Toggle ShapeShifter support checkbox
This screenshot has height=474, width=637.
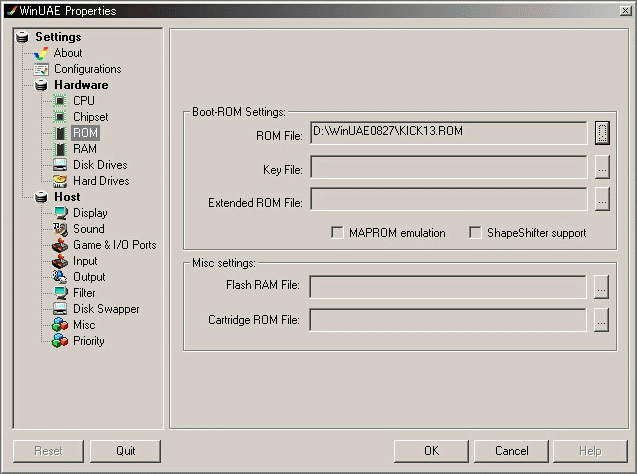[x=476, y=233]
